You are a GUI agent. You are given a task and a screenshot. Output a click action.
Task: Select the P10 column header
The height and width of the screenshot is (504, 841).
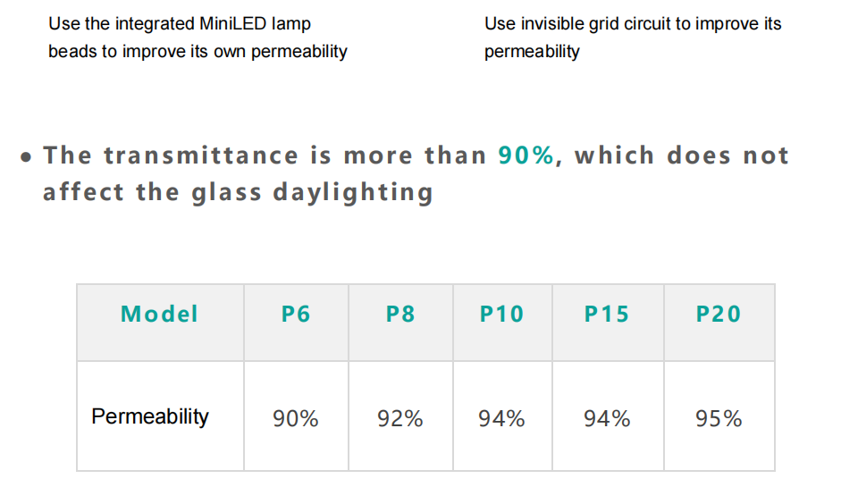[502, 315]
